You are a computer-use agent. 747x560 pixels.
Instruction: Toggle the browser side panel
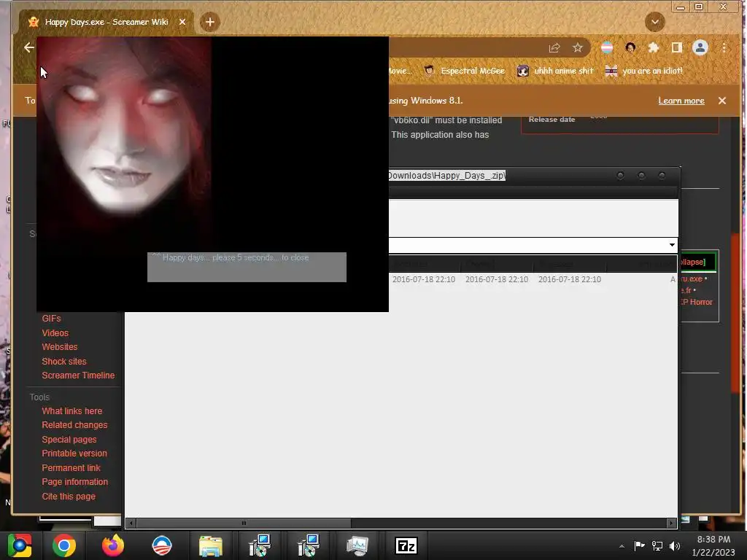tap(676, 47)
